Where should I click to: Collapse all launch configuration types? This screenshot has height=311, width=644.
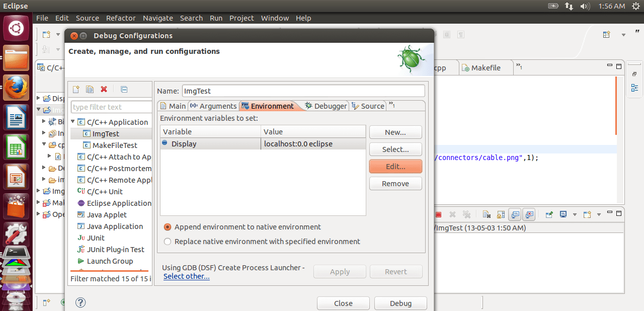click(124, 90)
